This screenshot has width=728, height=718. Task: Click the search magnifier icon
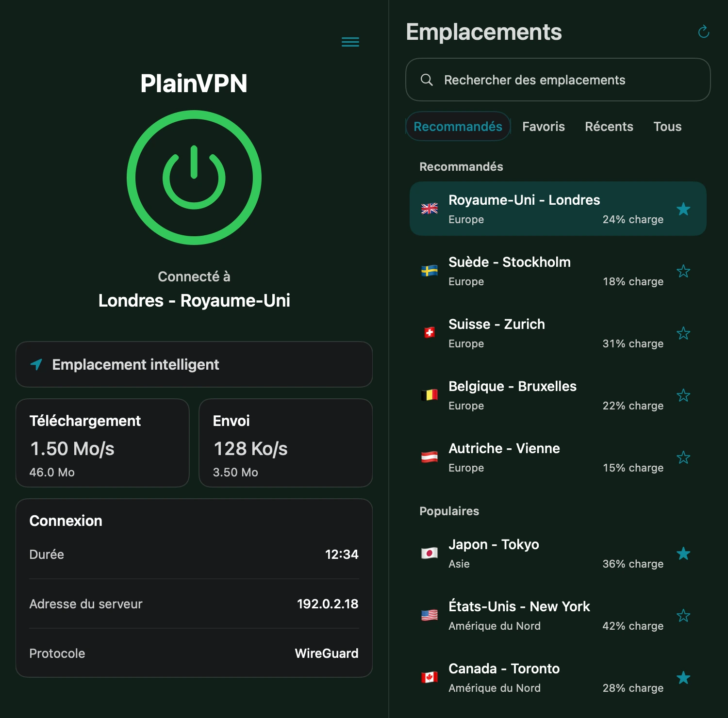[427, 80]
